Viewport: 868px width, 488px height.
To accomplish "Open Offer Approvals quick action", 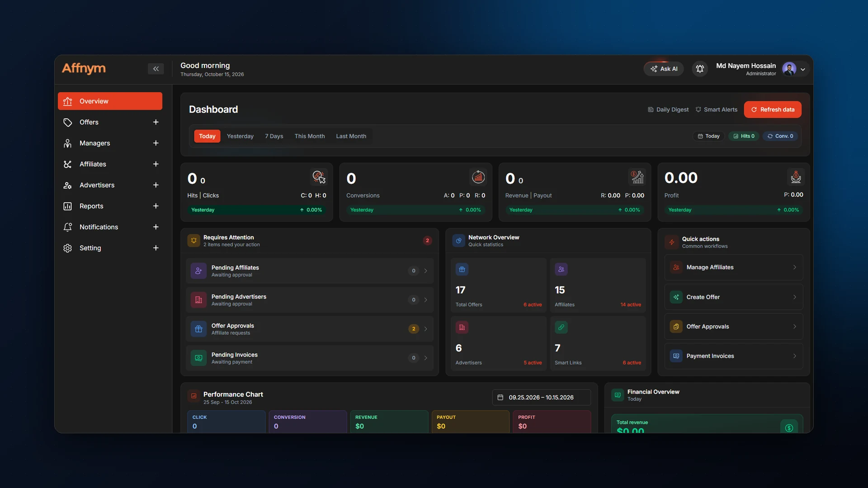I will (733, 327).
